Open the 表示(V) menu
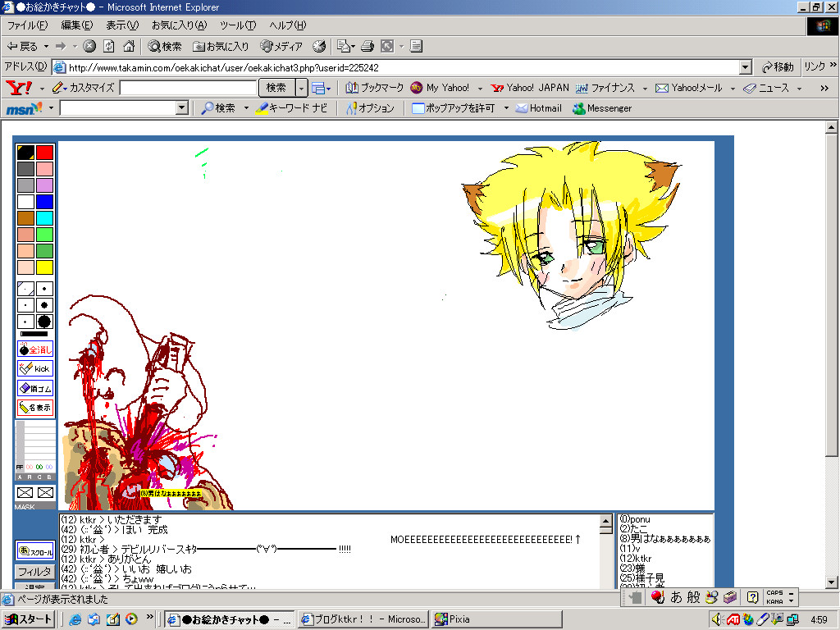Viewport: 840px width, 630px height. point(122,25)
